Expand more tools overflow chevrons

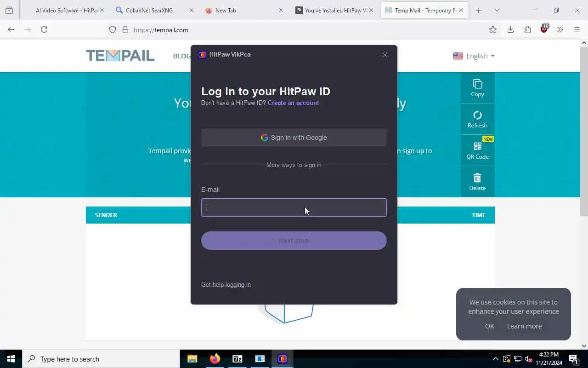coord(560,29)
